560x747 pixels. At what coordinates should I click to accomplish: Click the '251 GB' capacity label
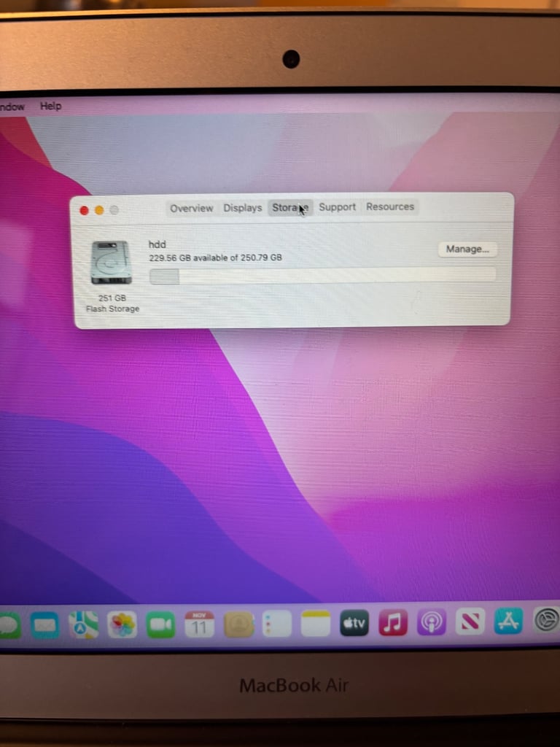(112, 298)
